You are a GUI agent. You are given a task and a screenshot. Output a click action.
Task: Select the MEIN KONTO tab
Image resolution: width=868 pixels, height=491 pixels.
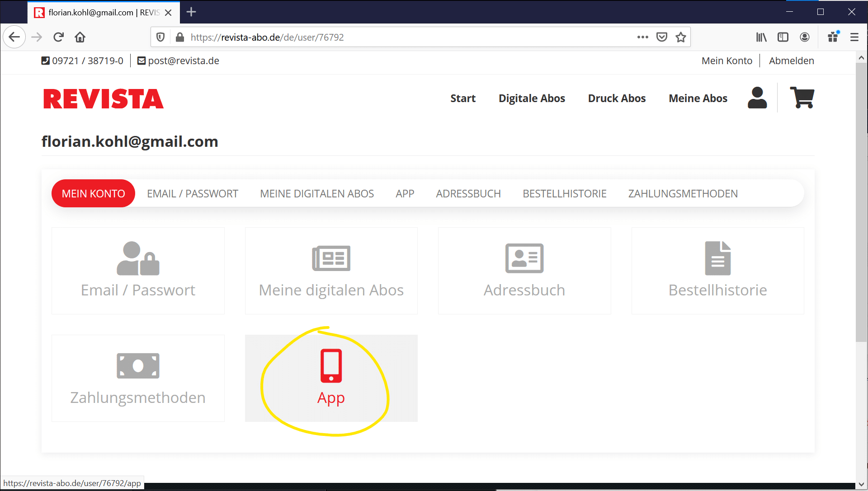(93, 193)
